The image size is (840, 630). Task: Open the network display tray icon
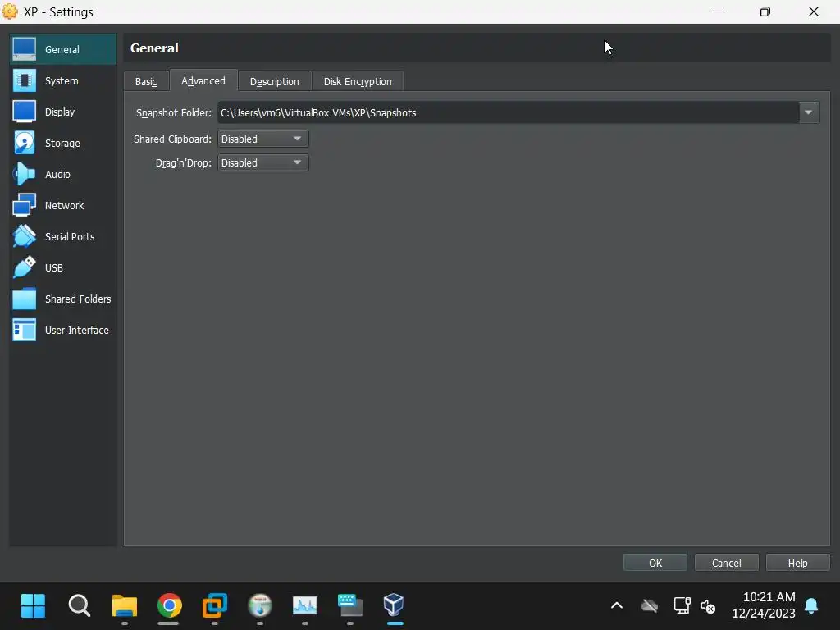click(682, 605)
